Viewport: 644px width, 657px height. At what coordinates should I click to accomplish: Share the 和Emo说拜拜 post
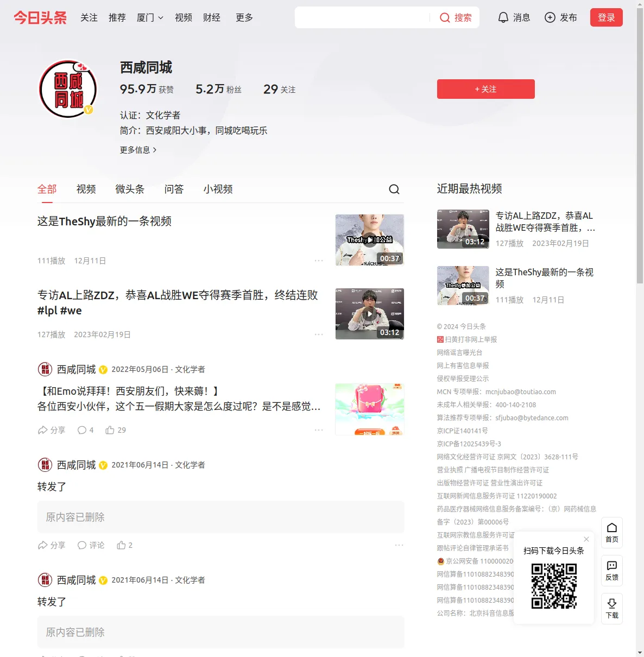(52, 430)
